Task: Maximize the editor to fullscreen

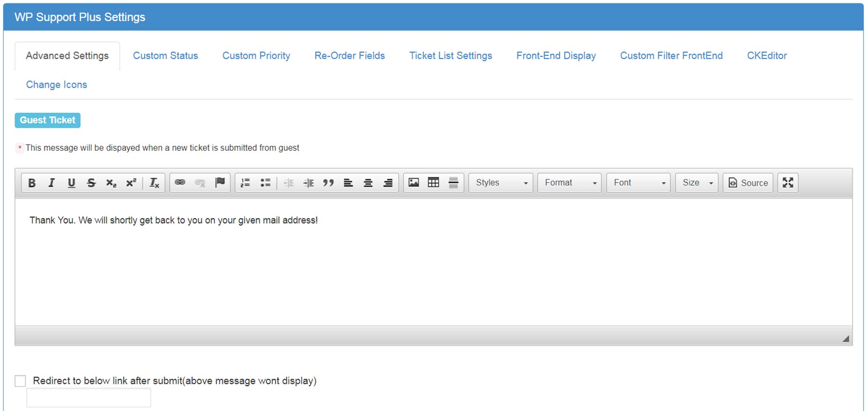Action: [788, 183]
